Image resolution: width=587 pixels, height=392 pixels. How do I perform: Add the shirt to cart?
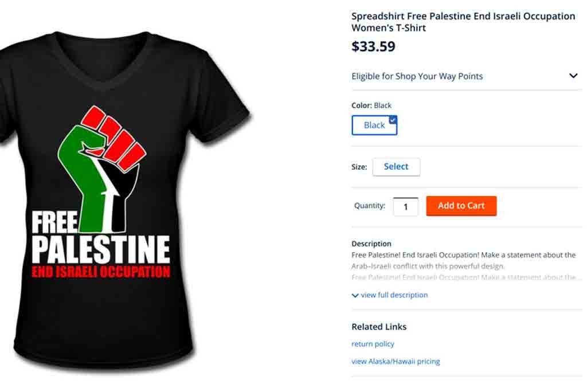tap(461, 206)
